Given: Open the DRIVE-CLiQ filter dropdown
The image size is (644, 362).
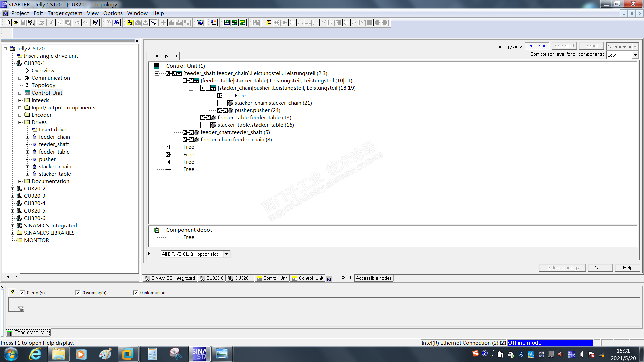Looking at the screenshot, I should [227, 254].
